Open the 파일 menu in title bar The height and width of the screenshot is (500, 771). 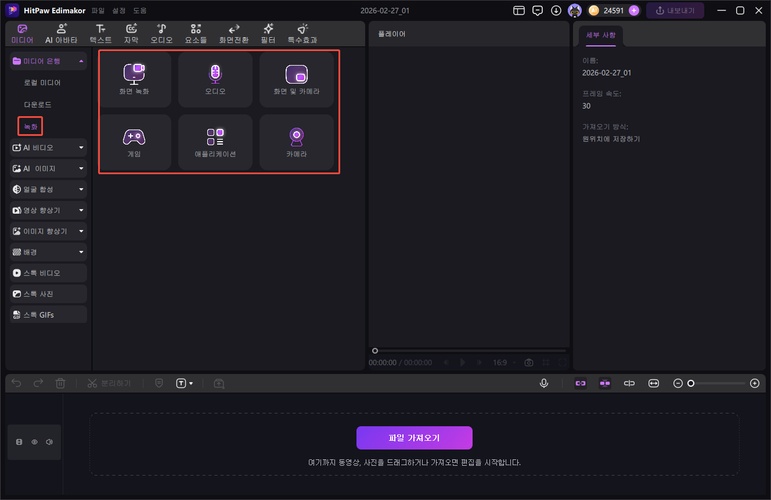[97, 10]
